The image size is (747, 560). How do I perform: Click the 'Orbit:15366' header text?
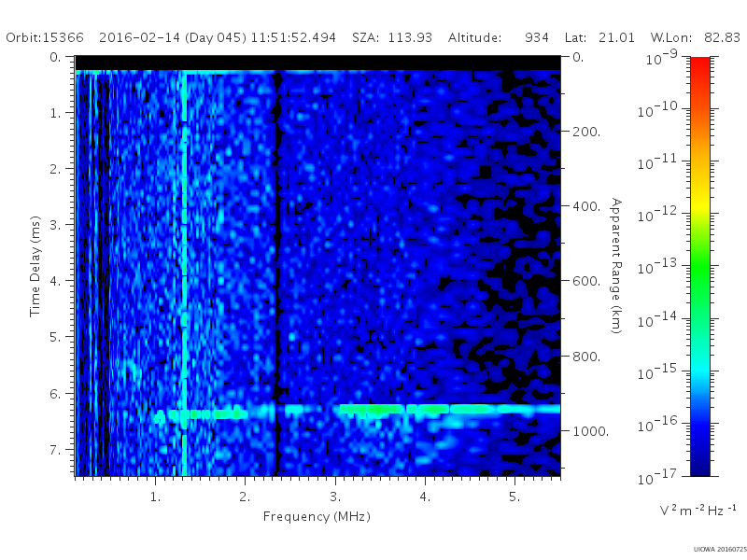coord(45,37)
